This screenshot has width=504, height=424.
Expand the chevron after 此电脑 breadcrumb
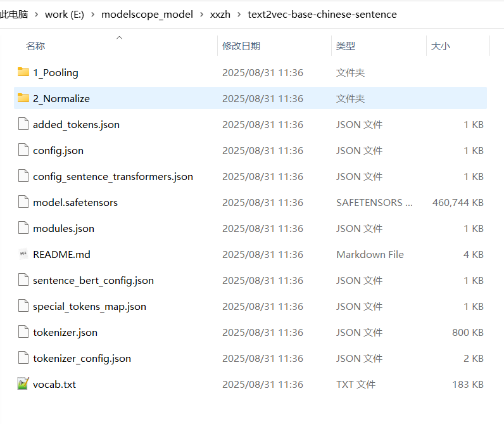point(36,15)
